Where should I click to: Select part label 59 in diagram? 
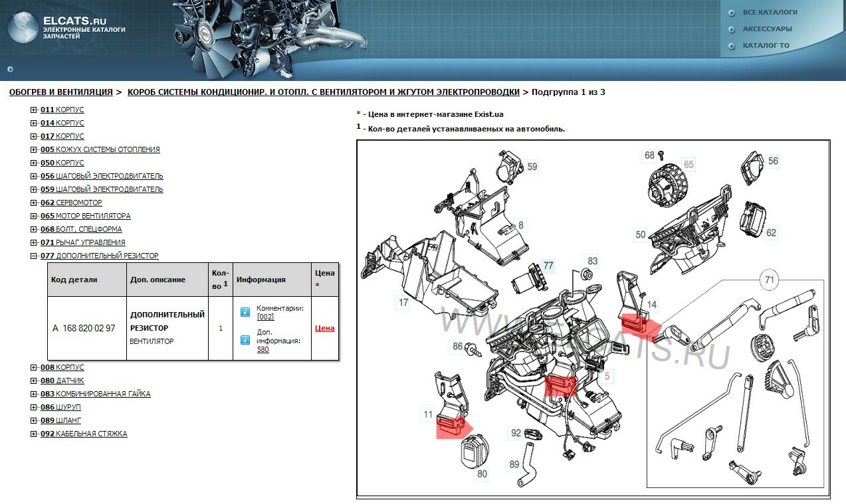click(x=532, y=167)
